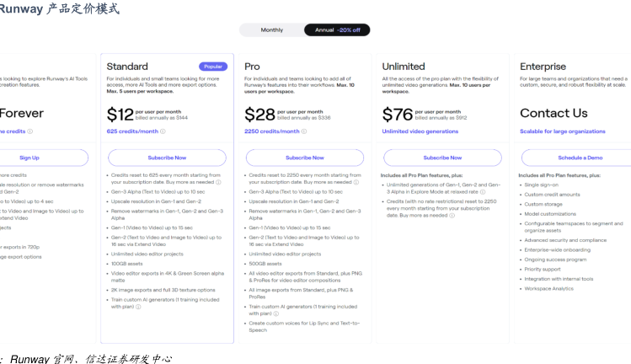Click the Popular badge on Standard
The height and width of the screenshot is (364, 631).
pyautogui.click(x=213, y=66)
